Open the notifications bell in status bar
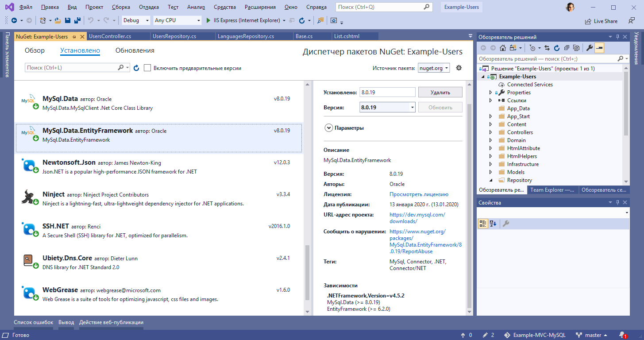The image size is (644, 340). coord(623,335)
